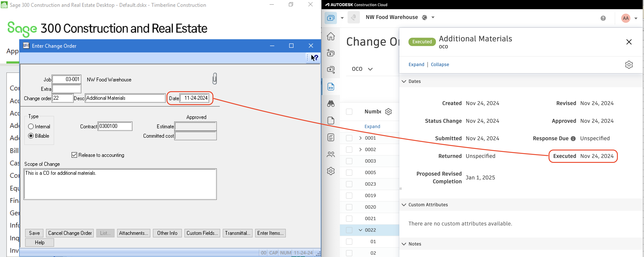Select the Custom Fields menu option
Viewport: 644px width, 257px height.
coord(202,233)
